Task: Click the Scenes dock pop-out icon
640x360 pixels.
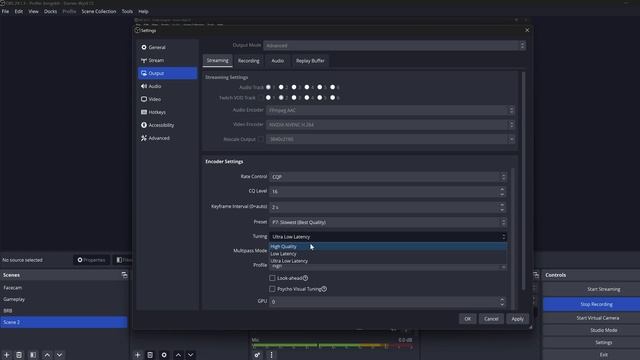Action: 124,275
